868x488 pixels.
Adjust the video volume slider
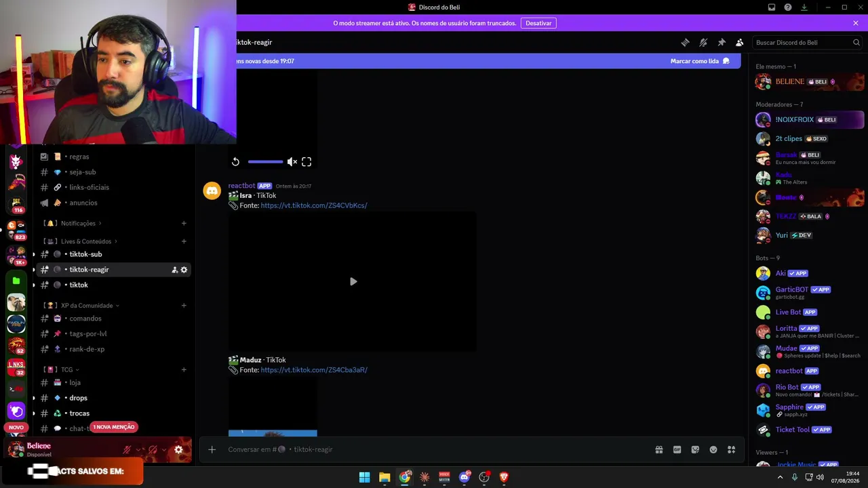(265, 161)
